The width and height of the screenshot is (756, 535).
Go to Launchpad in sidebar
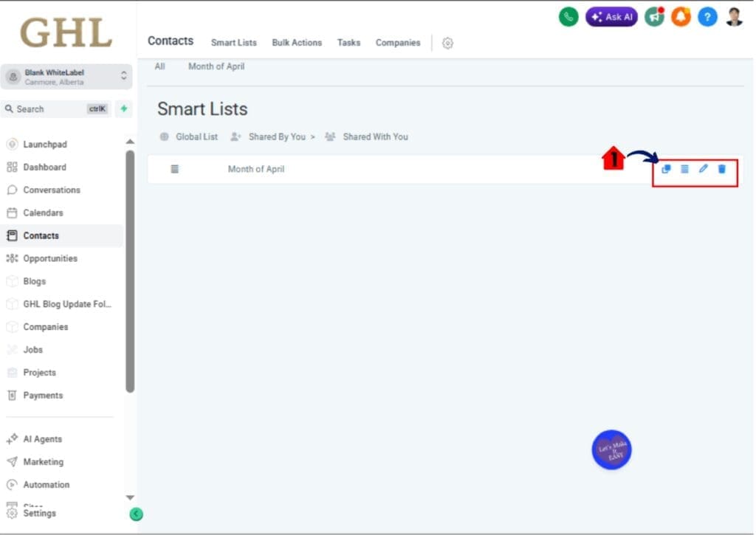(x=45, y=144)
